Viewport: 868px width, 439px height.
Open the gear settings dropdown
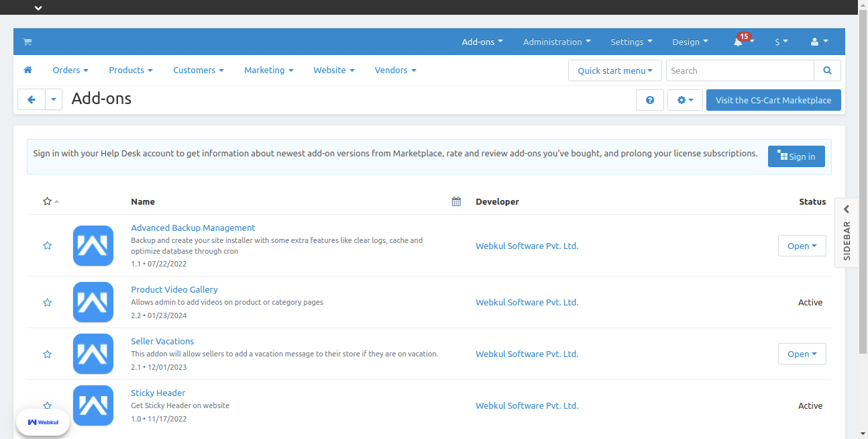point(685,100)
